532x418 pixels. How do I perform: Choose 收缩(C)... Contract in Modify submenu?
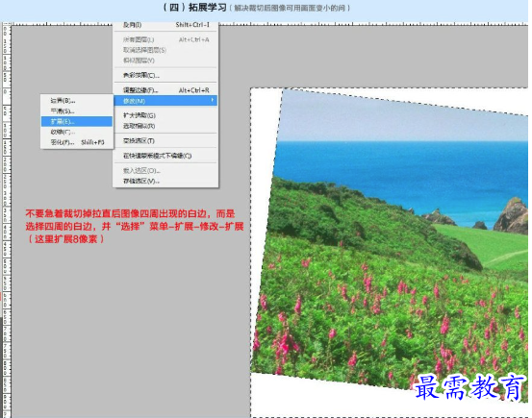click(x=77, y=132)
